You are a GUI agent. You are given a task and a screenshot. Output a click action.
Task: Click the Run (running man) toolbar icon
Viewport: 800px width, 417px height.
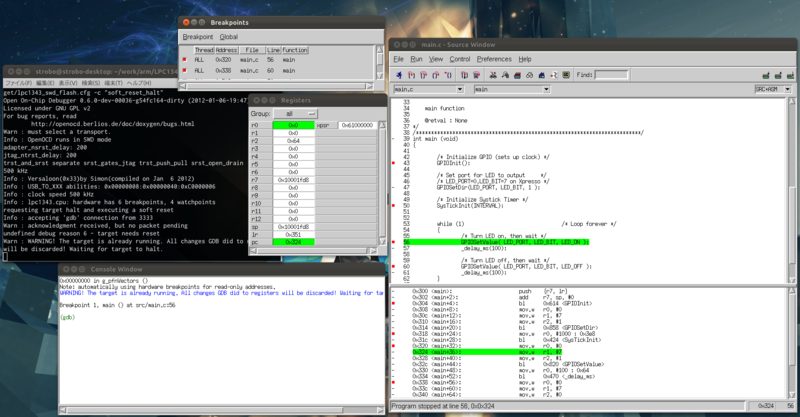(x=399, y=75)
